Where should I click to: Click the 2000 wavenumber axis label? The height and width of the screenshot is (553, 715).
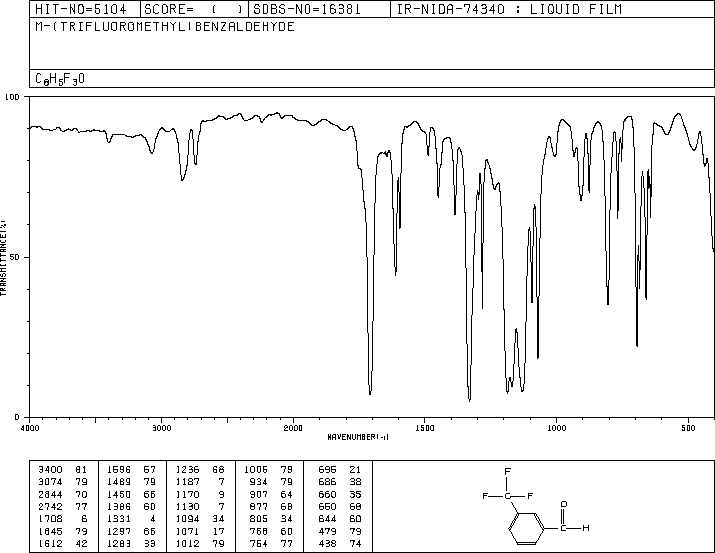coord(293,428)
